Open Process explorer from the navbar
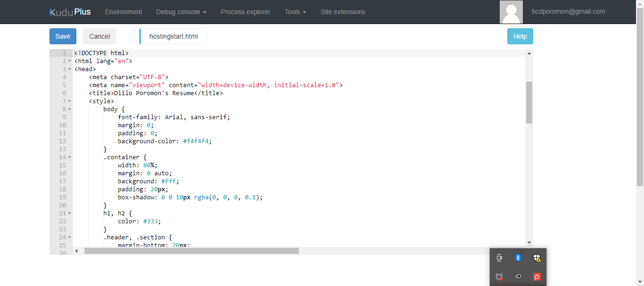 click(246, 12)
